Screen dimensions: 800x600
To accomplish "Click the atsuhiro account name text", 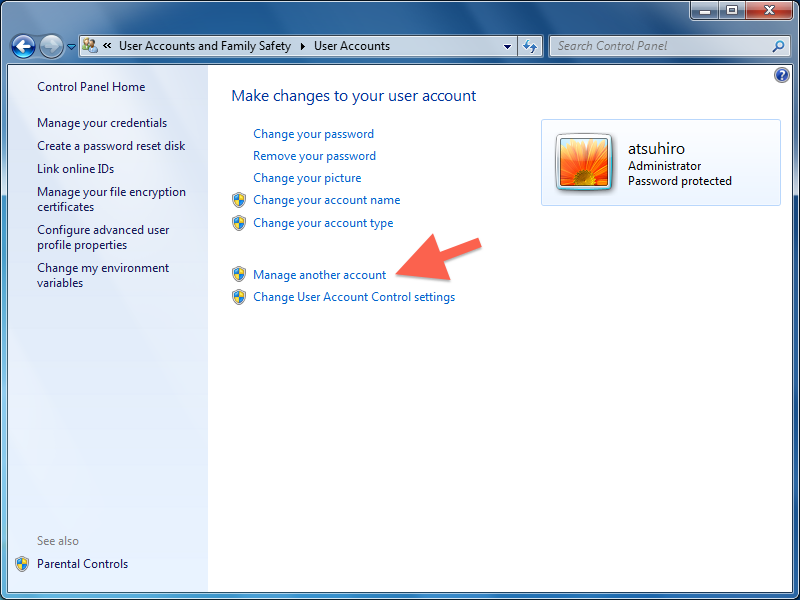I will (656, 148).
